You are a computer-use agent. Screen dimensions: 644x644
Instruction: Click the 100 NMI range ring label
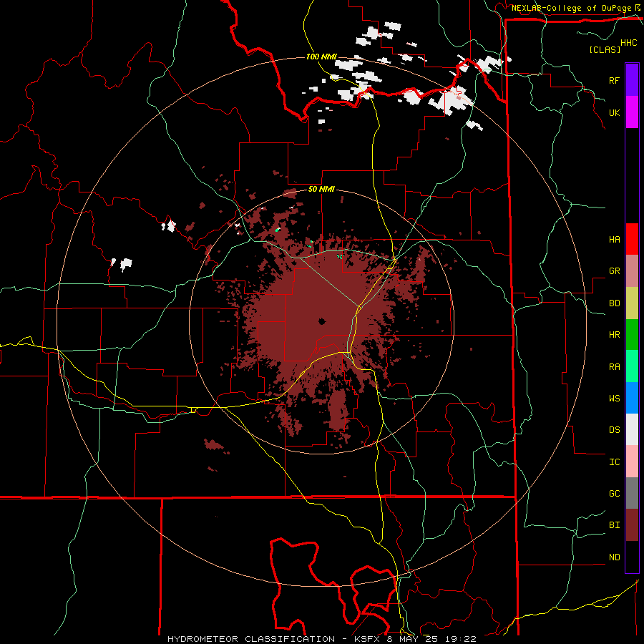coord(321,57)
